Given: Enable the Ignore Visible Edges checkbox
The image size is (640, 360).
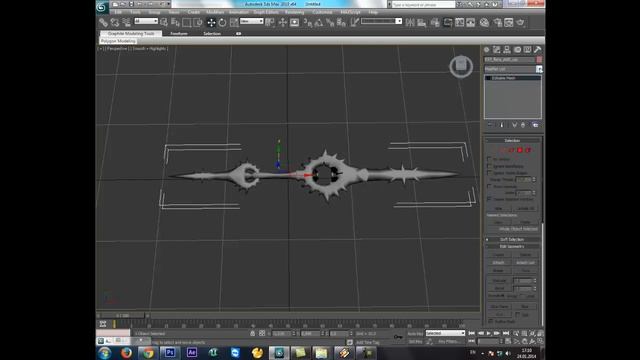Looking at the screenshot, I should [x=489, y=173].
